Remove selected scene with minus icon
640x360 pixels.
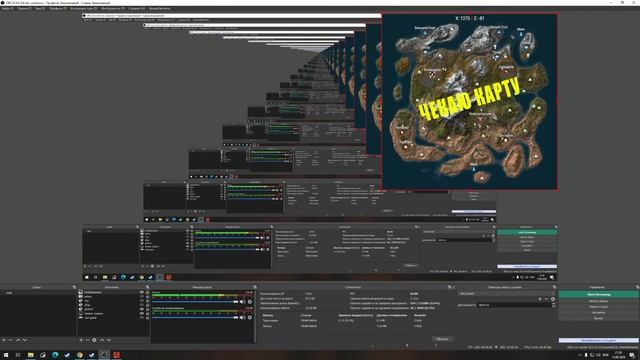tap(10, 340)
